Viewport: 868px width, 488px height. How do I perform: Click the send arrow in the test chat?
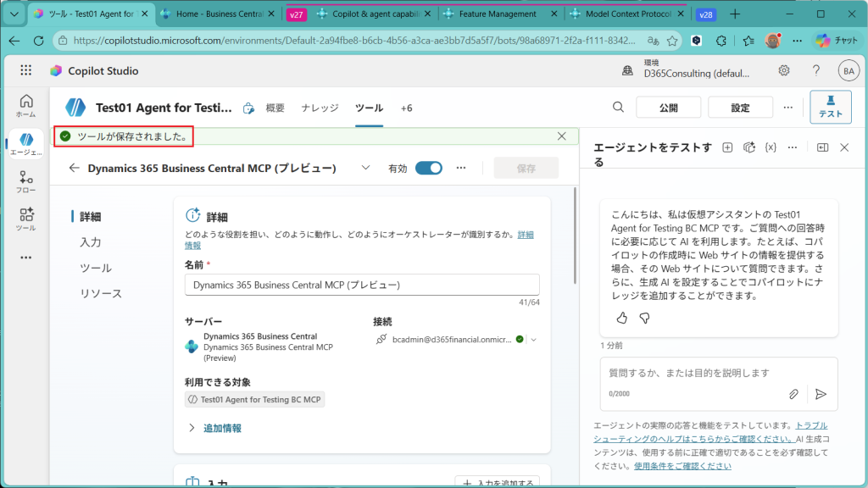coord(820,394)
